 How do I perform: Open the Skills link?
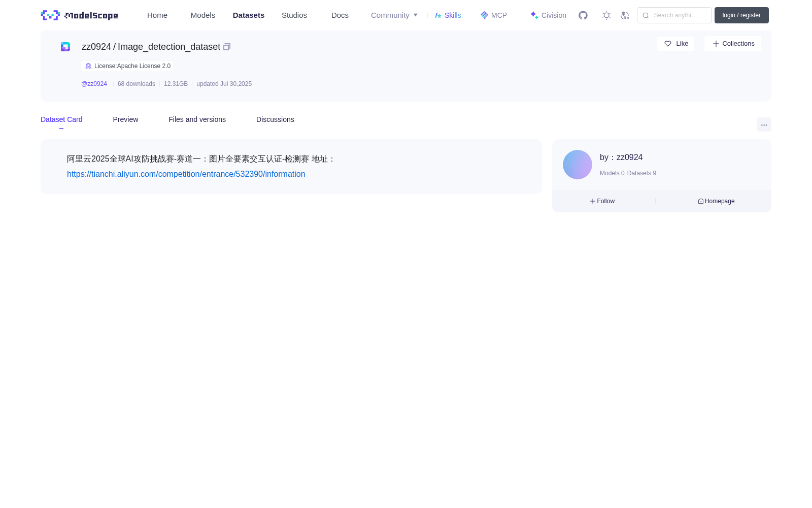tap(448, 15)
